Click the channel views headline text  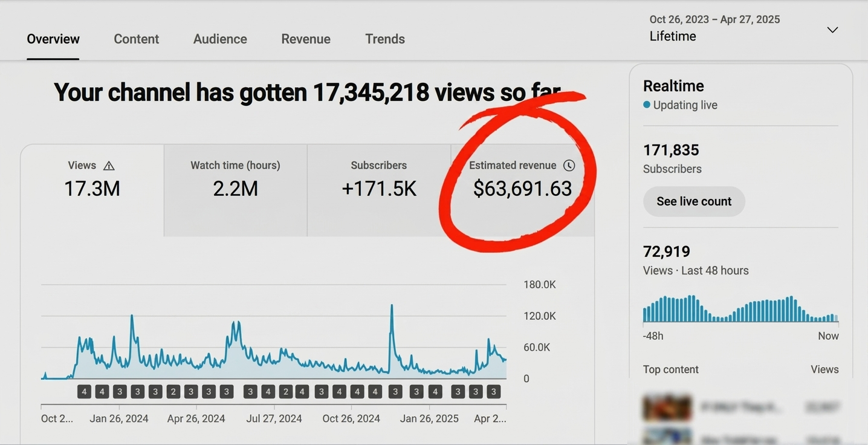coord(307,93)
